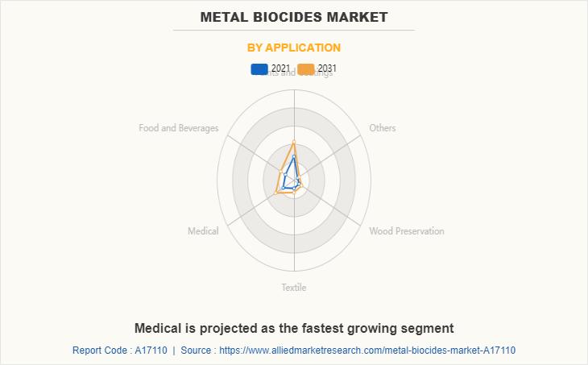588x365 pixels.
Task: Toggle the orange 2031 legend swatch
Action: [305, 69]
